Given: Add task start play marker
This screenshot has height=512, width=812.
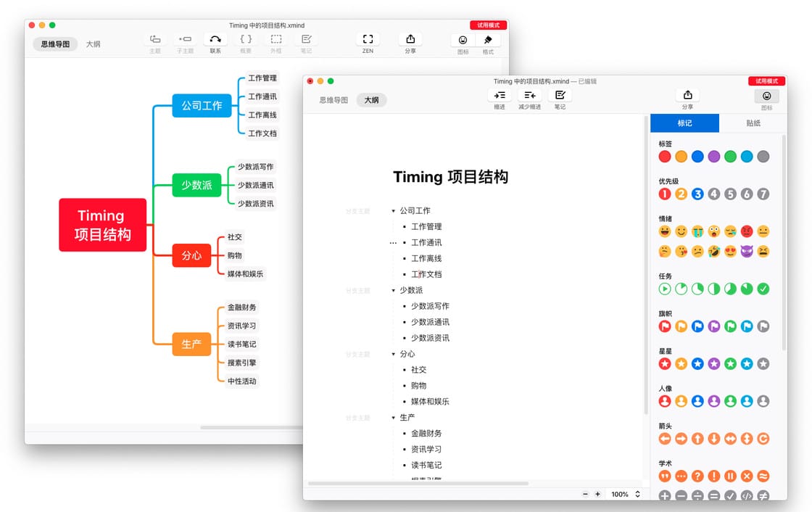Looking at the screenshot, I should pos(665,289).
